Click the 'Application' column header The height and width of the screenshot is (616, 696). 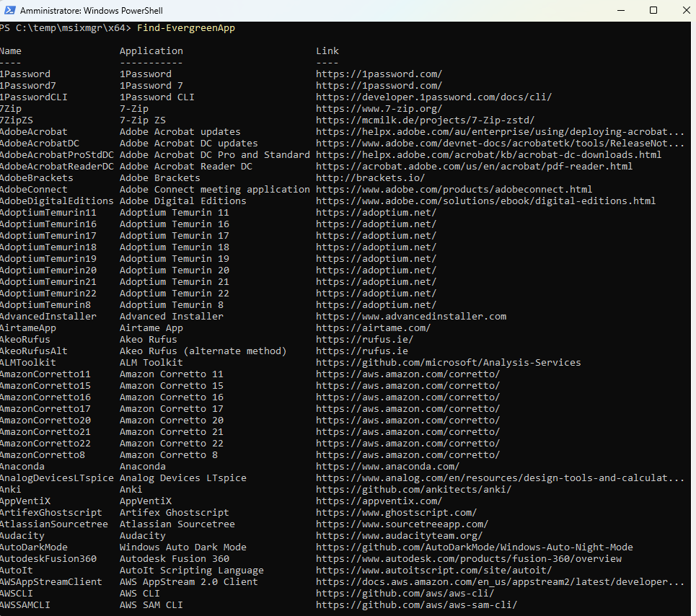151,51
